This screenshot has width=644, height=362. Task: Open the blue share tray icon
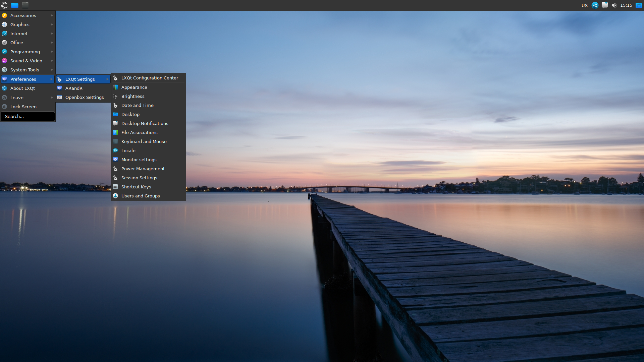click(595, 5)
